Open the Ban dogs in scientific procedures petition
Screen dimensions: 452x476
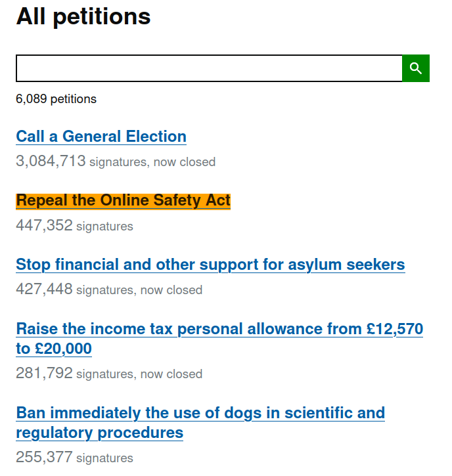pos(200,423)
